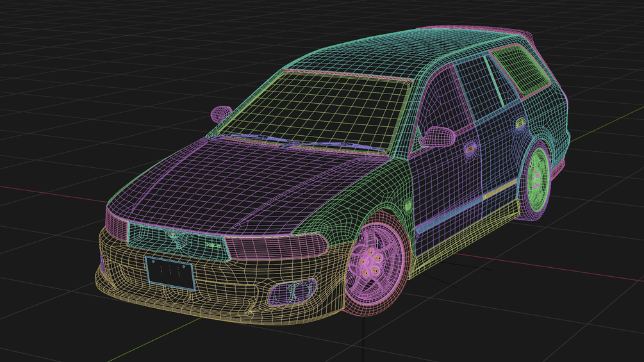This screenshot has width=644, height=362.
Task: Click the blue front license plate frame
Action: click(x=170, y=272)
